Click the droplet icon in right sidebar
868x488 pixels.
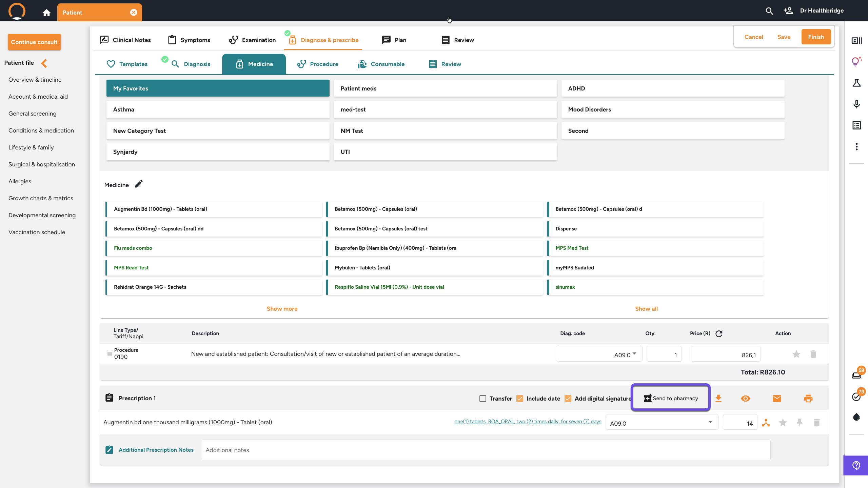point(856,417)
